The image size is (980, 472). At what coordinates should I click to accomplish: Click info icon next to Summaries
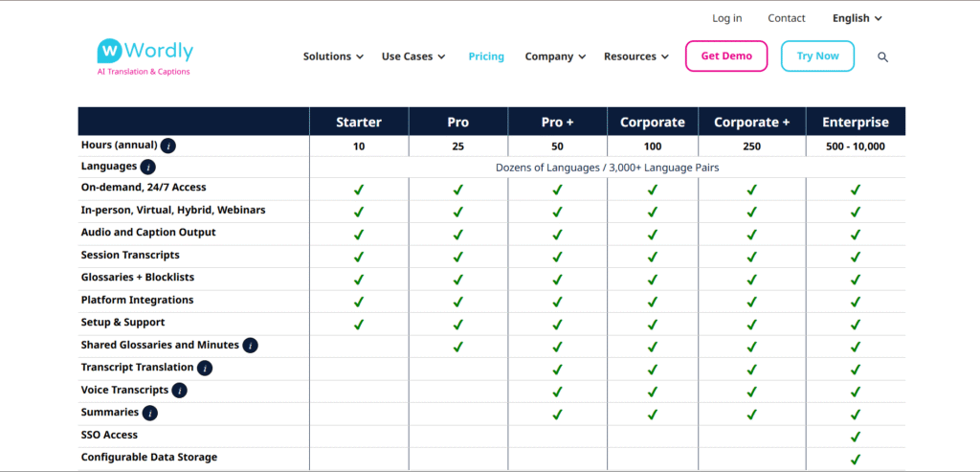click(x=149, y=414)
